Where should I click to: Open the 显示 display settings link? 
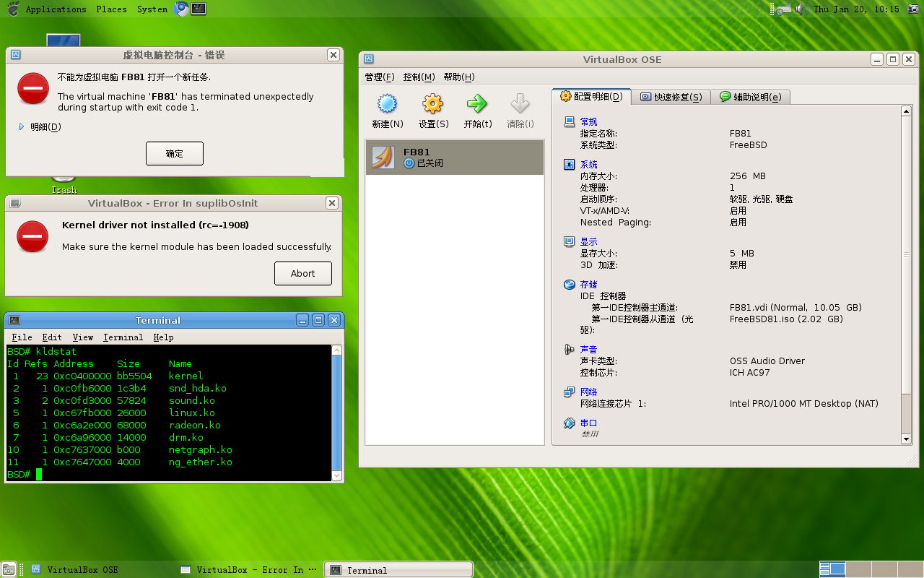tap(589, 242)
